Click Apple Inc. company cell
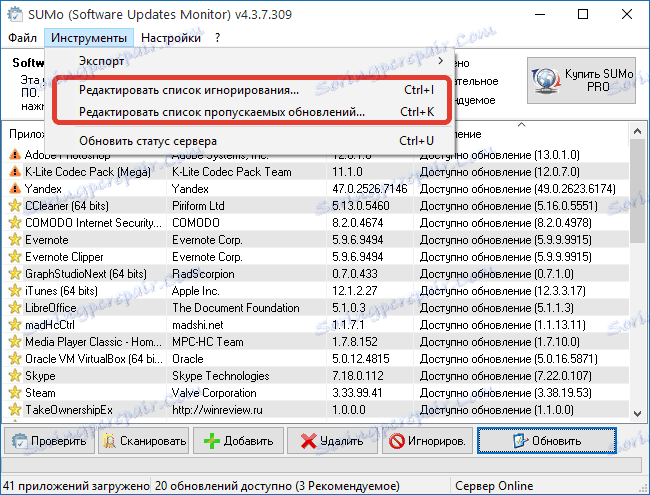The image size is (650, 495). pyautogui.click(x=195, y=291)
